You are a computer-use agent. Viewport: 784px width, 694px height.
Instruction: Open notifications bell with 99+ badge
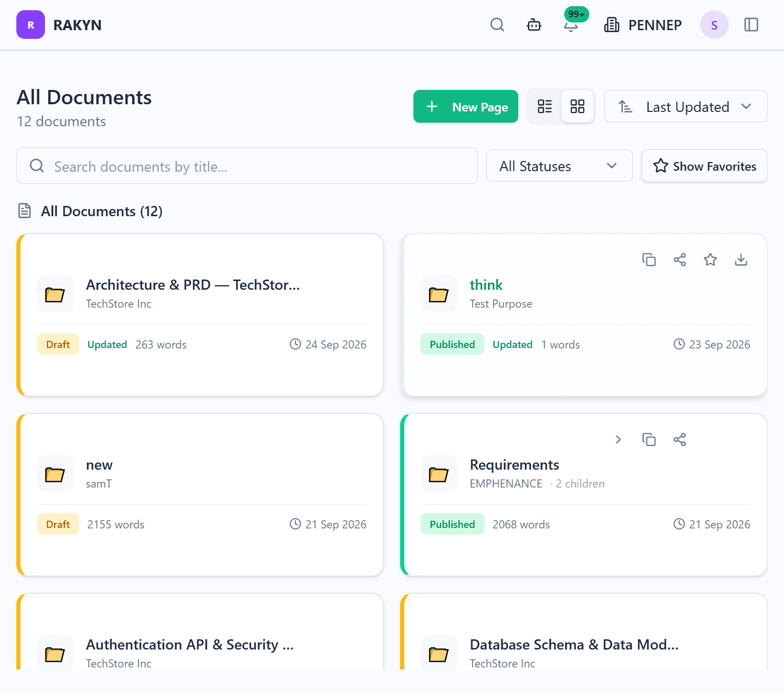tap(571, 25)
